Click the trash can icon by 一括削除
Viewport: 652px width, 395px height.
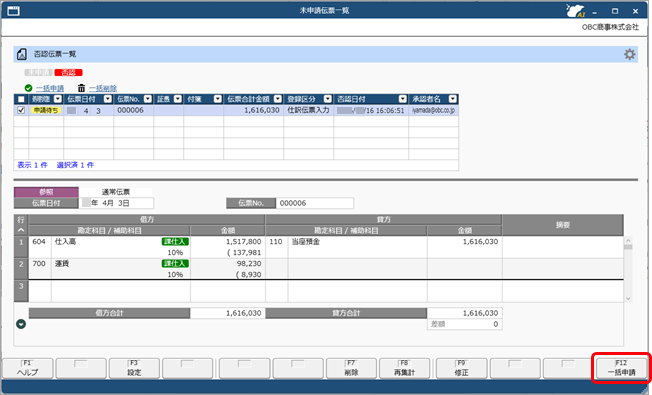[82, 88]
